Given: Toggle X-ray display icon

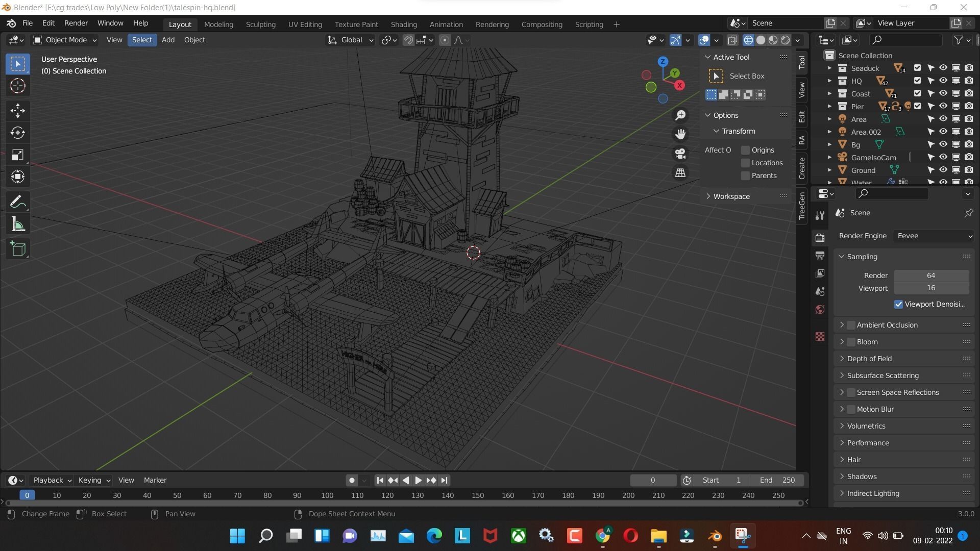Looking at the screenshot, I should [732, 40].
